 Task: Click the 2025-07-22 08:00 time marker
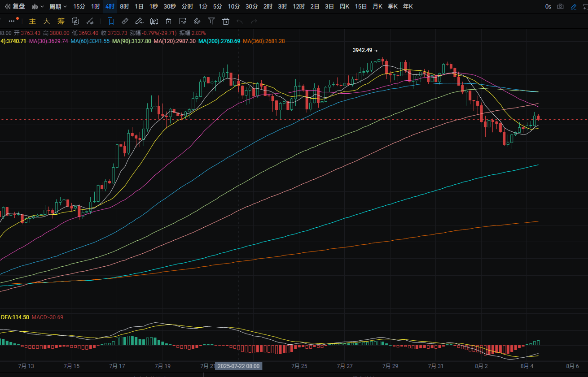coord(238,366)
